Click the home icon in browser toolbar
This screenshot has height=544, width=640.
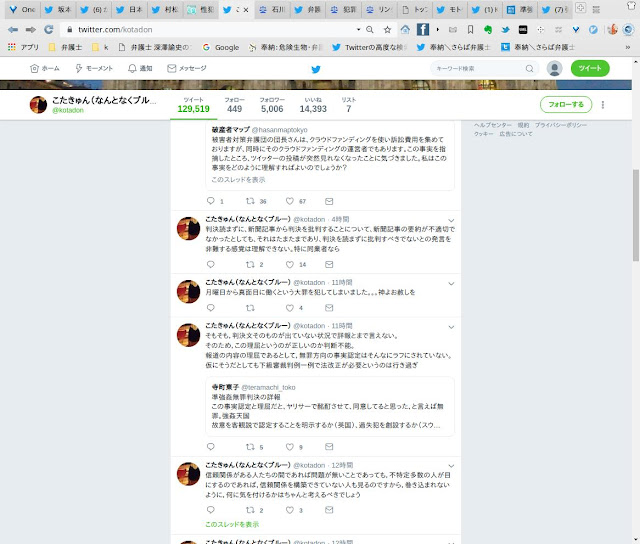pyautogui.click(x=405, y=29)
